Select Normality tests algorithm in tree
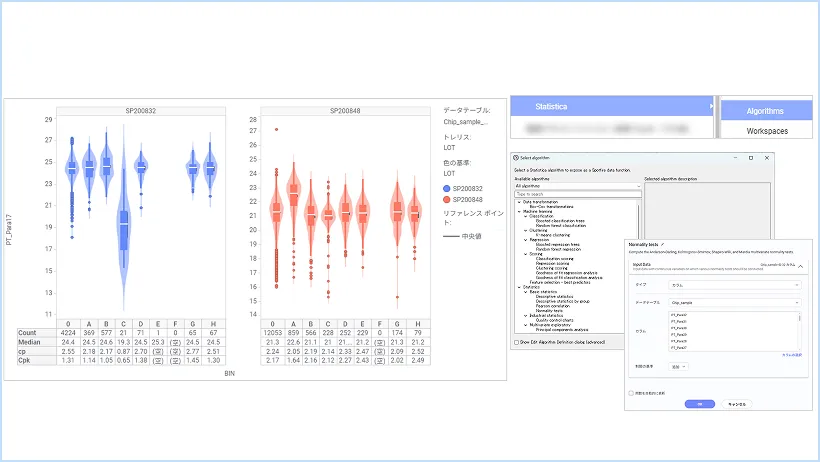This screenshot has height=462, width=820. [549, 311]
